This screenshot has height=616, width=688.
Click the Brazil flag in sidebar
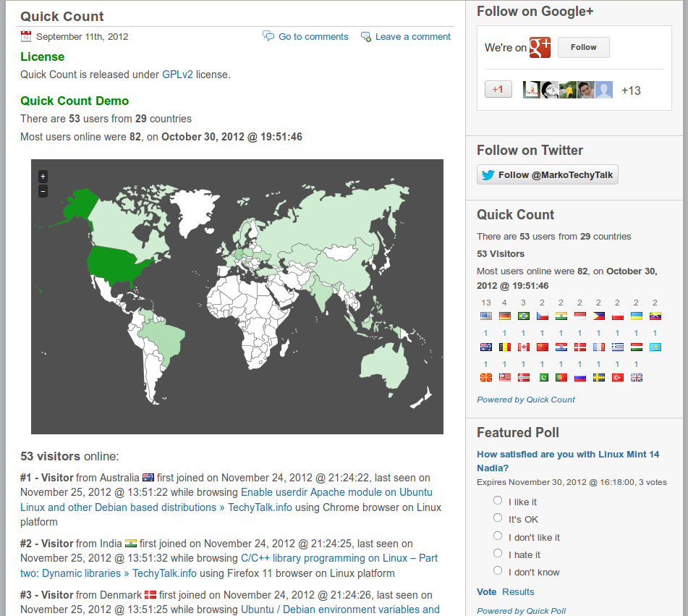point(524,316)
